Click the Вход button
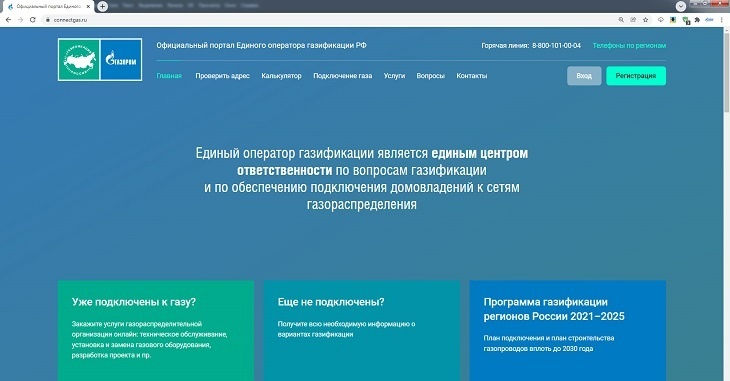Image resolution: width=730 pixels, height=381 pixels. 584,76
